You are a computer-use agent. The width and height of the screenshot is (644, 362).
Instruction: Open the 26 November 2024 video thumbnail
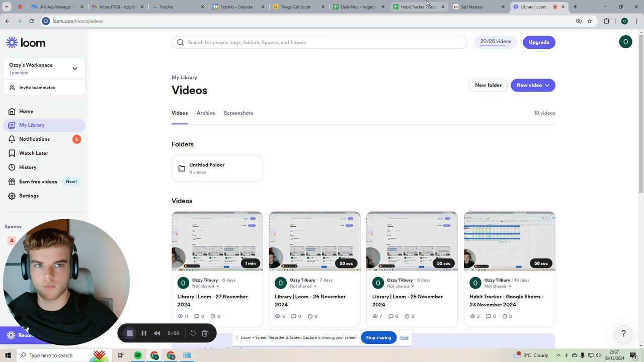[x=314, y=241]
